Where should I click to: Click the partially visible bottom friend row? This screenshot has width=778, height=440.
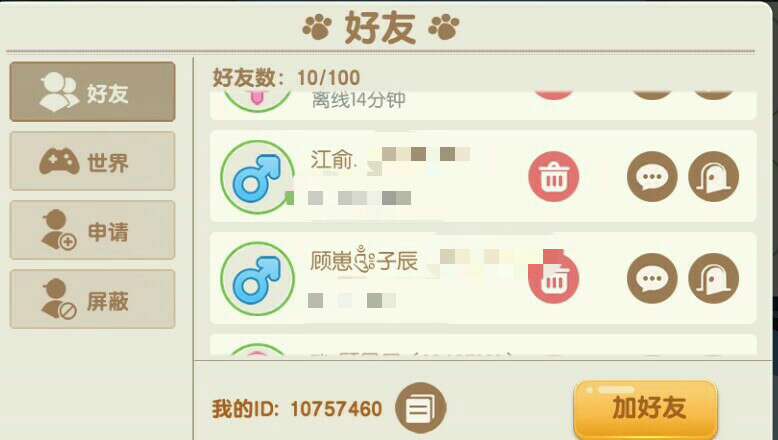point(483,345)
